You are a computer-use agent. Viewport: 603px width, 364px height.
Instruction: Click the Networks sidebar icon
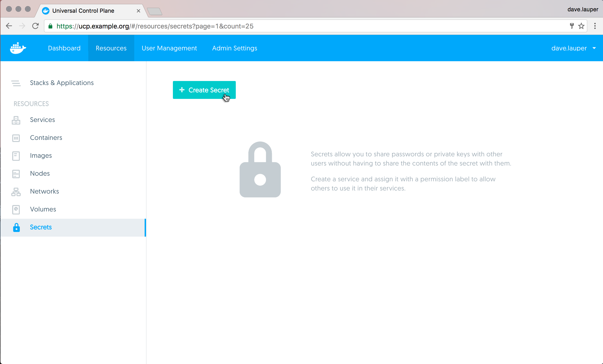coord(16,192)
